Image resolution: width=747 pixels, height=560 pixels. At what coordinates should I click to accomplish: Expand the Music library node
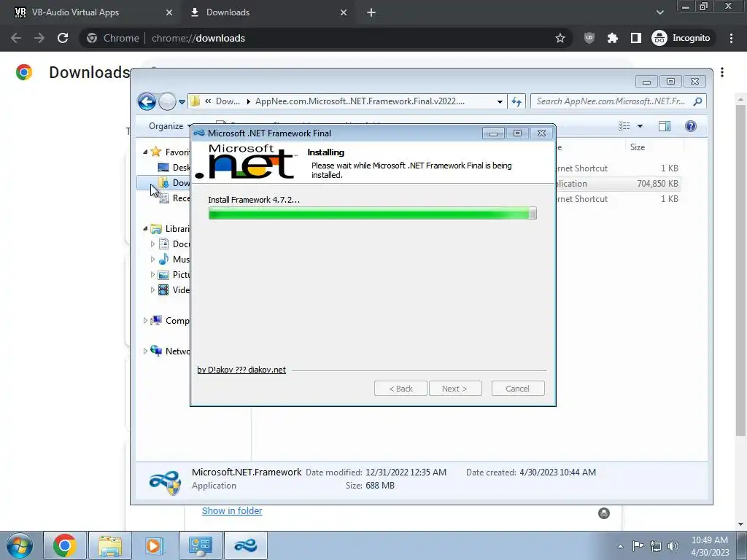[152, 260]
